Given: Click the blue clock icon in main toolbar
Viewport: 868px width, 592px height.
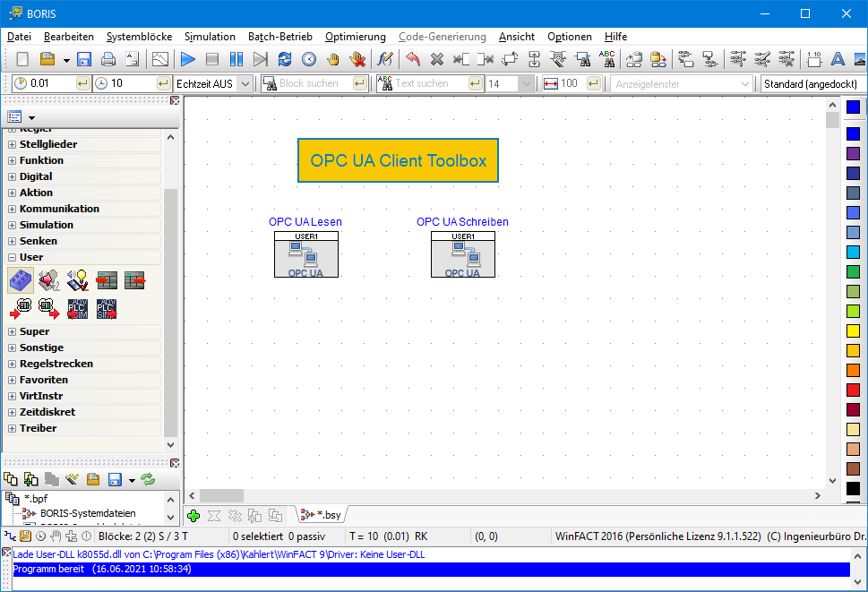Looking at the screenshot, I should pos(309,58).
